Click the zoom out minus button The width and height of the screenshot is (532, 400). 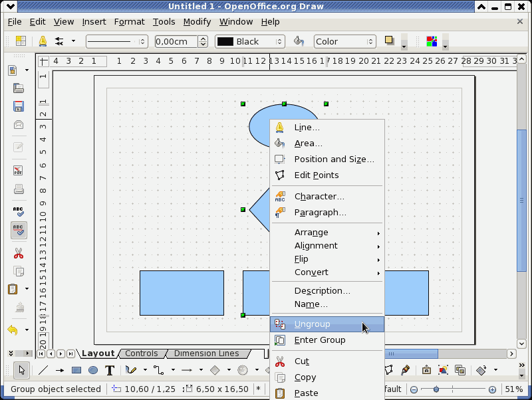coord(414,389)
